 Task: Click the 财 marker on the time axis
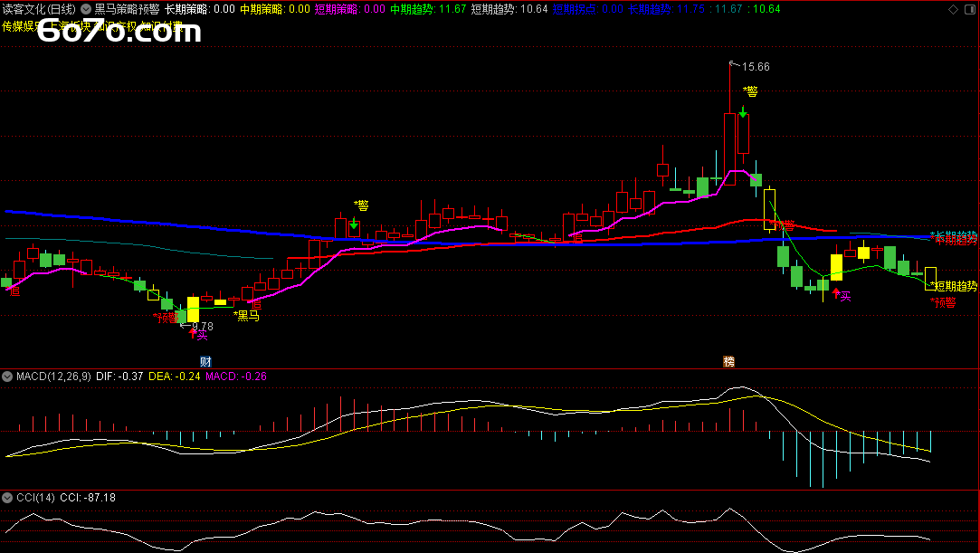point(205,361)
